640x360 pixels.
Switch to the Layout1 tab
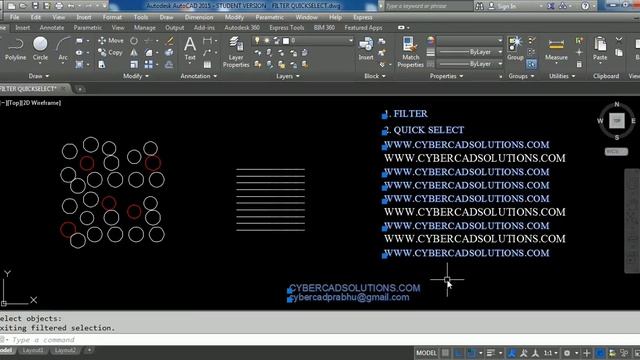pos(33,350)
